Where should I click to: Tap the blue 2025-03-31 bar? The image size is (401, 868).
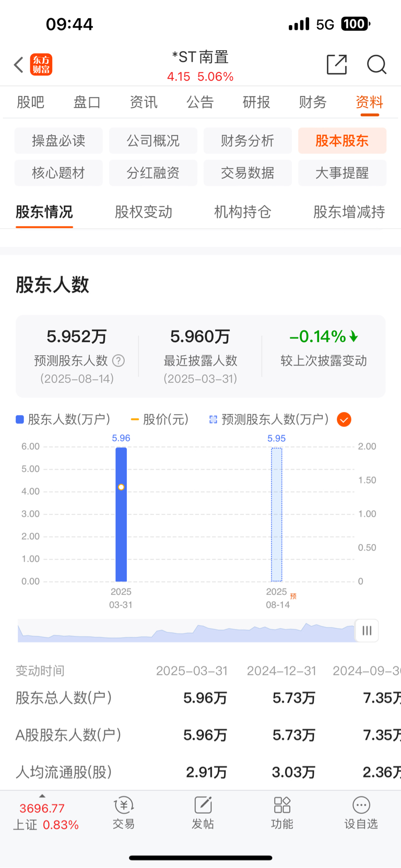(x=121, y=514)
